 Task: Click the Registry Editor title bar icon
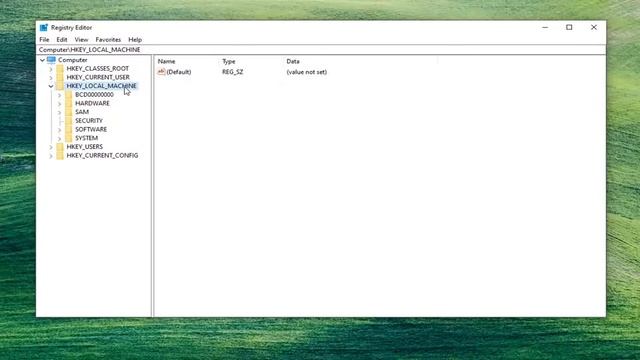point(44,27)
